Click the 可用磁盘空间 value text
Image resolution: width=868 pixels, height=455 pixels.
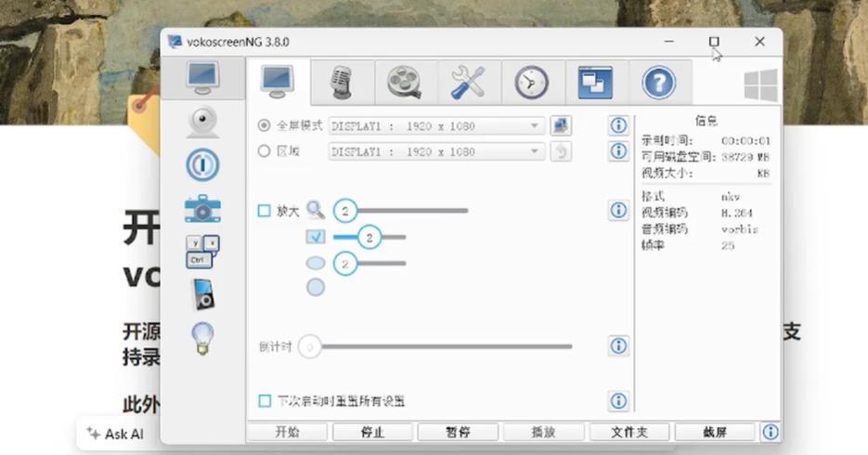[x=745, y=157]
